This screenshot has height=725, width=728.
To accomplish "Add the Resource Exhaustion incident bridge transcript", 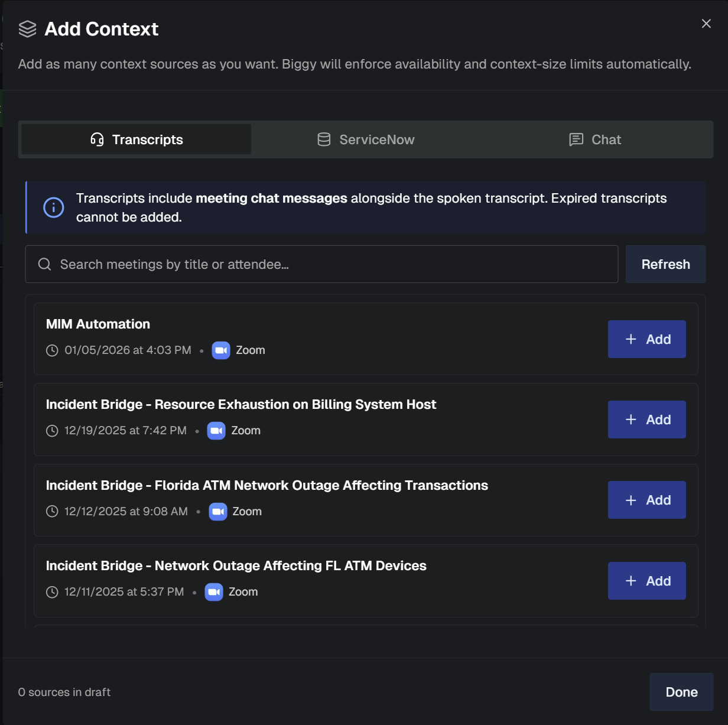I will [x=646, y=420].
